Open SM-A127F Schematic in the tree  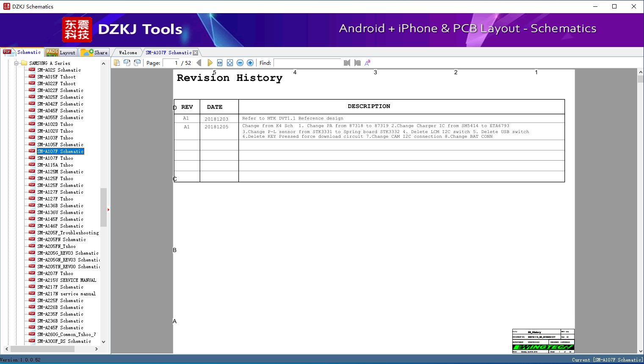(60, 192)
